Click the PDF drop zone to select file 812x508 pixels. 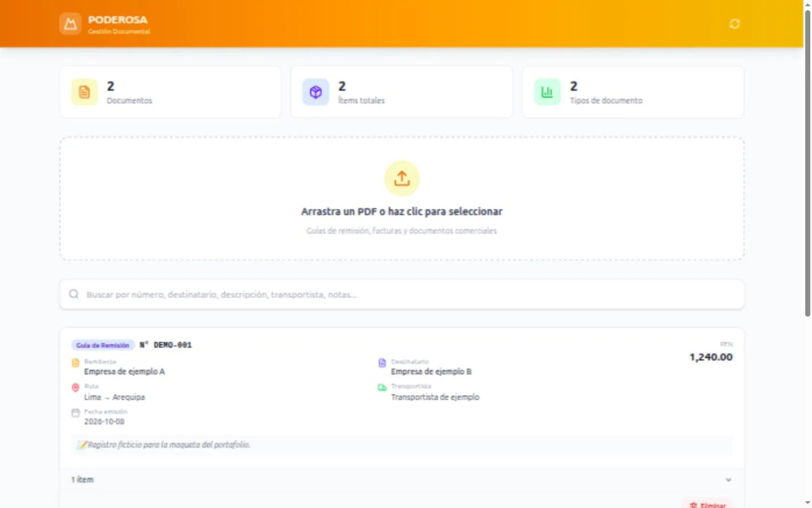point(402,198)
